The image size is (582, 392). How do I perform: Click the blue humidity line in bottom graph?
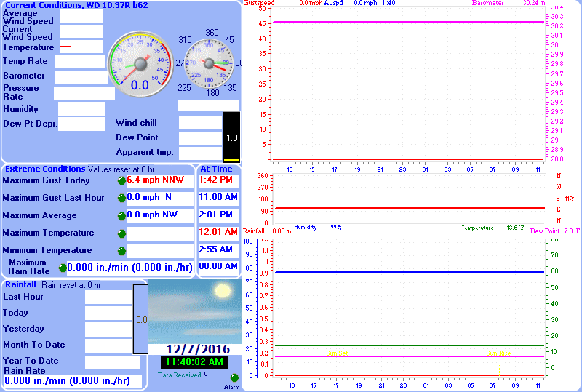(410, 272)
